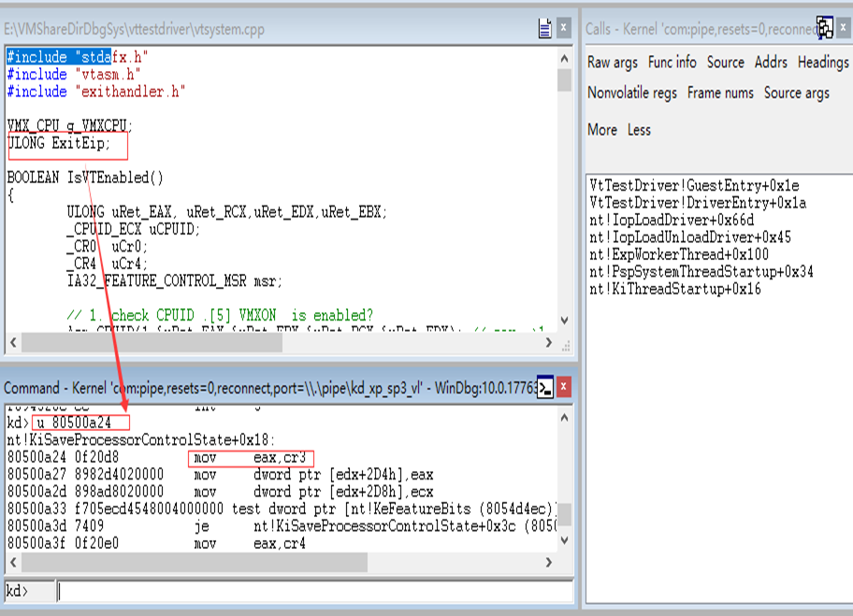
Task: Toggle Nonvolatile regs in Calls window
Action: [x=632, y=93]
